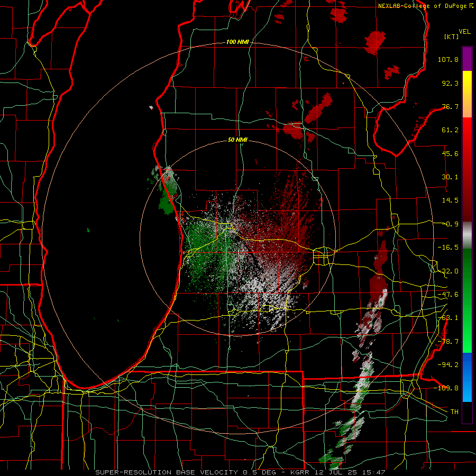476x476 pixels.
Task: Click the 50 NMI range ring label
Action: coord(237,140)
